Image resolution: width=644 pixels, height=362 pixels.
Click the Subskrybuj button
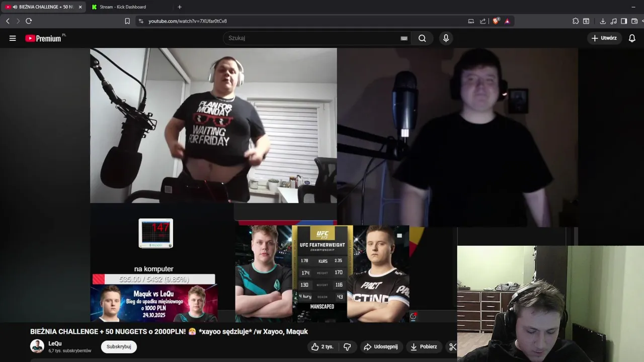tap(119, 347)
